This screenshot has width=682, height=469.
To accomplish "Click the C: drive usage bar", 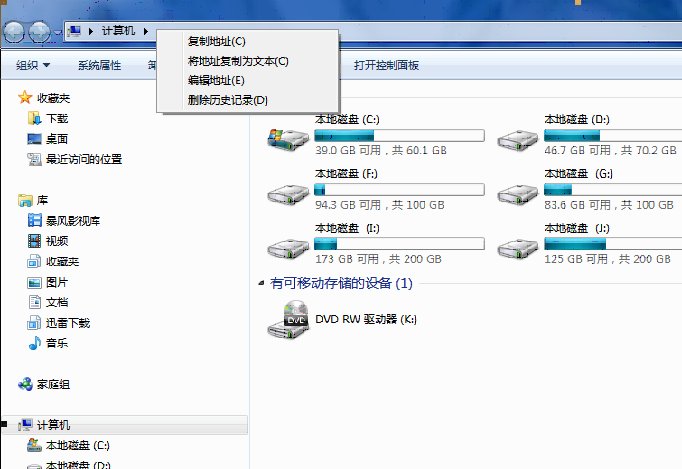I will [399, 135].
